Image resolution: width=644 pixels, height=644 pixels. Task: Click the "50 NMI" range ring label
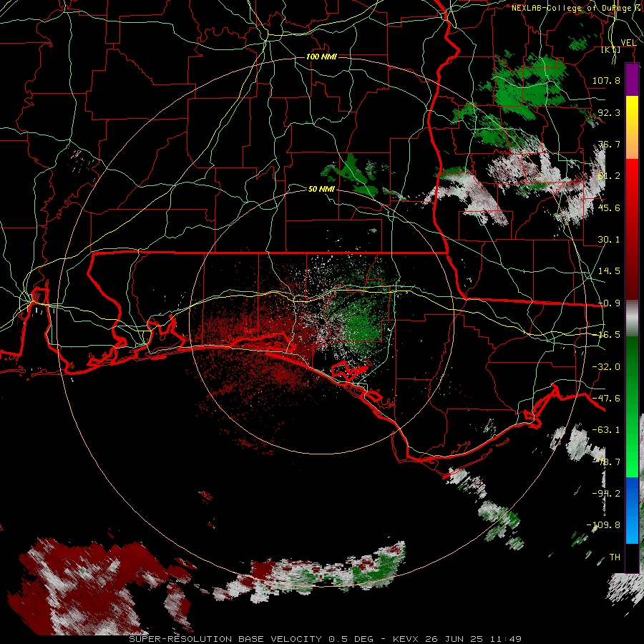click(321, 189)
